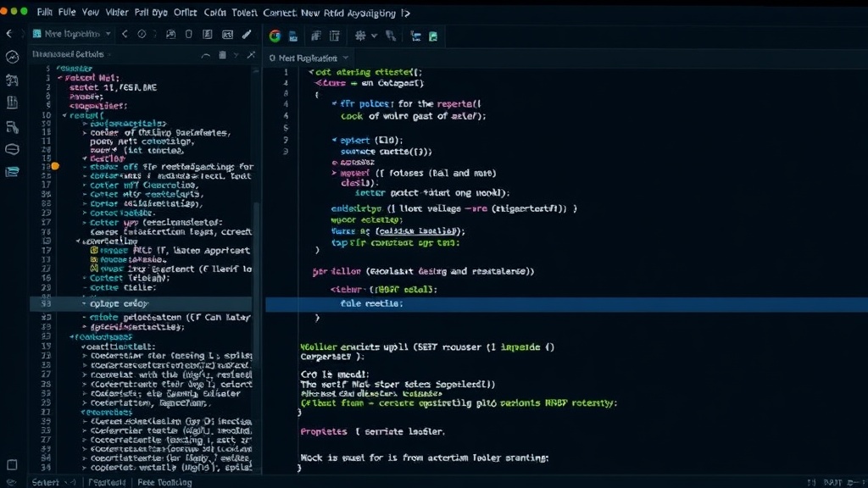Click the pencil edit icon in toolbar

[x=247, y=34]
